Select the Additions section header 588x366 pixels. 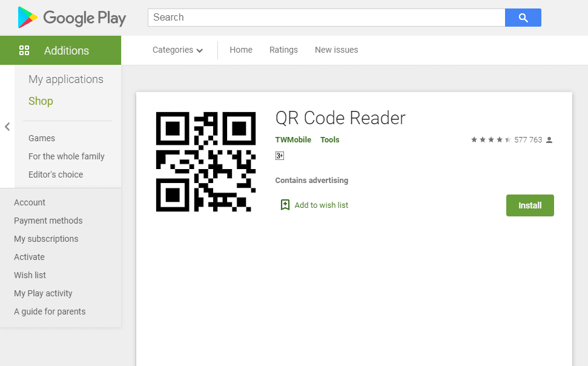tap(61, 50)
